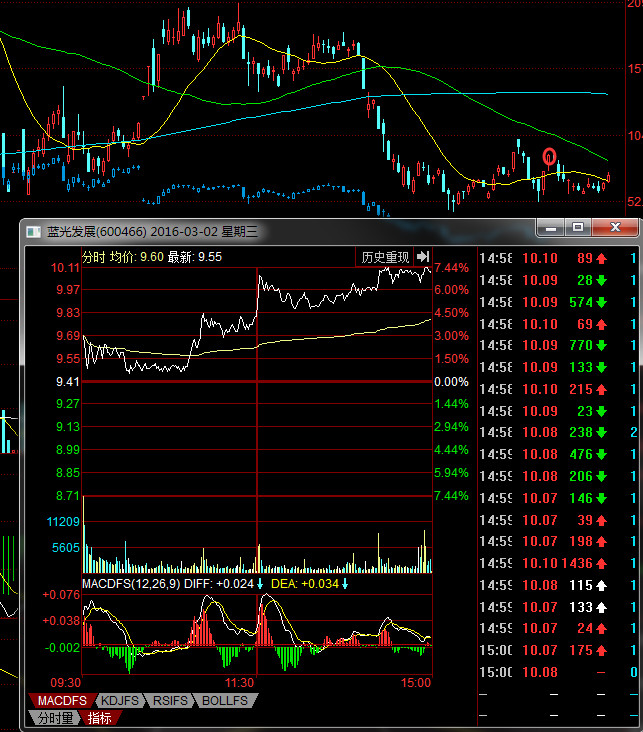Click the +0.076 MACD axis label
The height and width of the screenshot is (732, 643).
pos(61,595)
